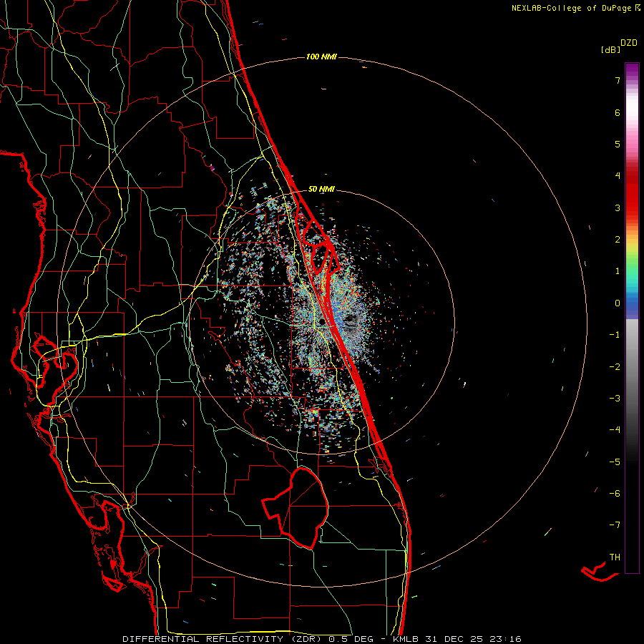644x644 pixels.
Task: Click the -3 value on color scale
Action: 615,399
